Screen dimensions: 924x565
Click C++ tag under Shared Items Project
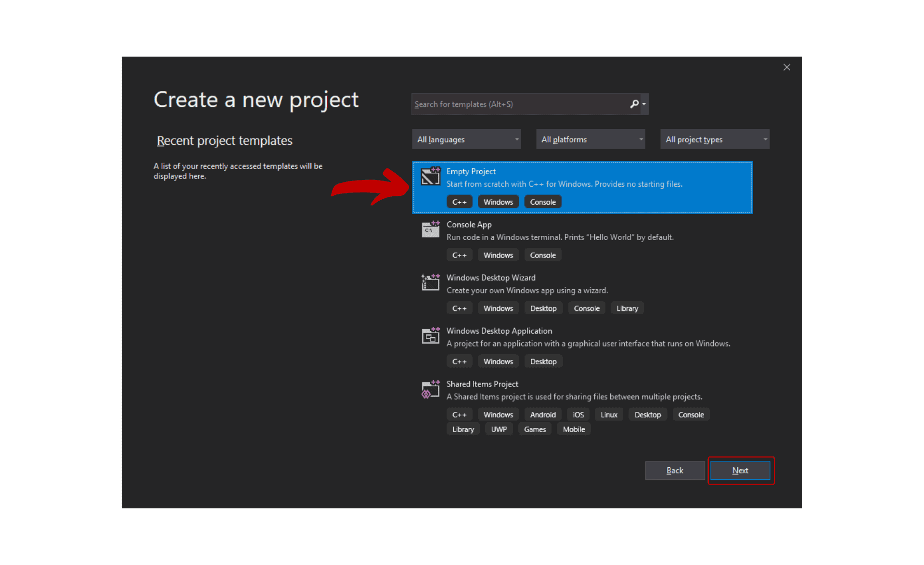459,414
